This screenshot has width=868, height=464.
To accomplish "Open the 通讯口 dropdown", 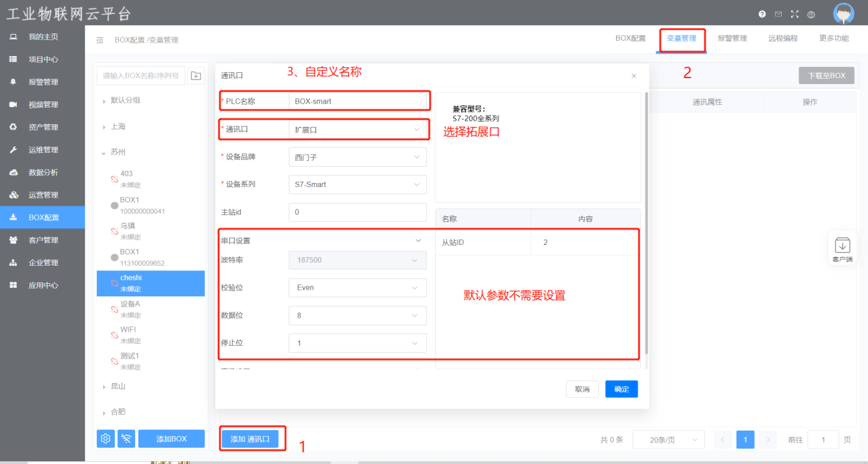I will [x=357, y=130].
